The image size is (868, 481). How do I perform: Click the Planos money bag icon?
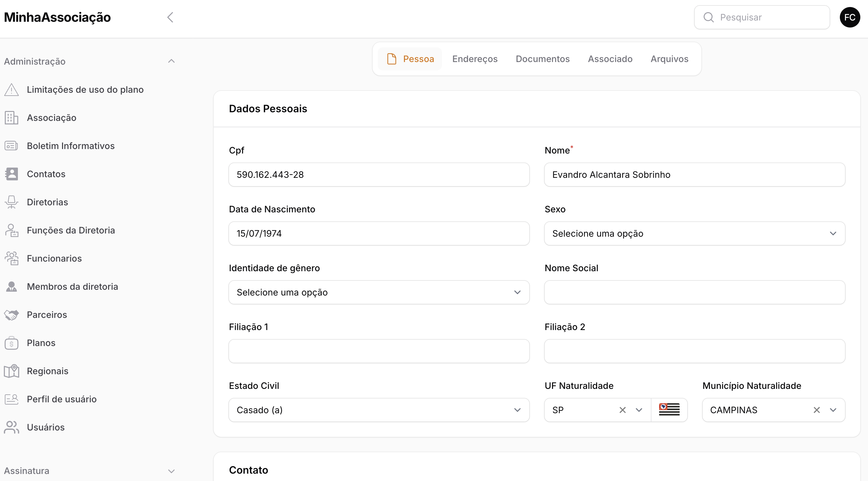point(12,343)
